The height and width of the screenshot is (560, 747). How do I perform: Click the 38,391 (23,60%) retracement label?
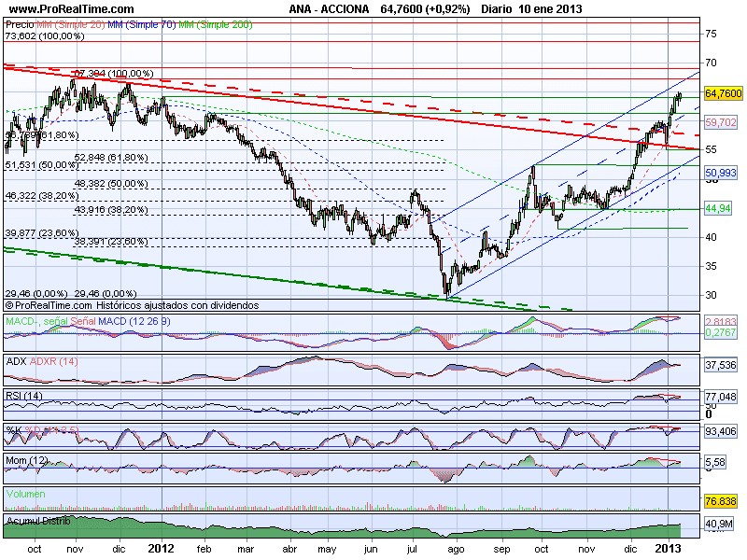pos(111,242)
